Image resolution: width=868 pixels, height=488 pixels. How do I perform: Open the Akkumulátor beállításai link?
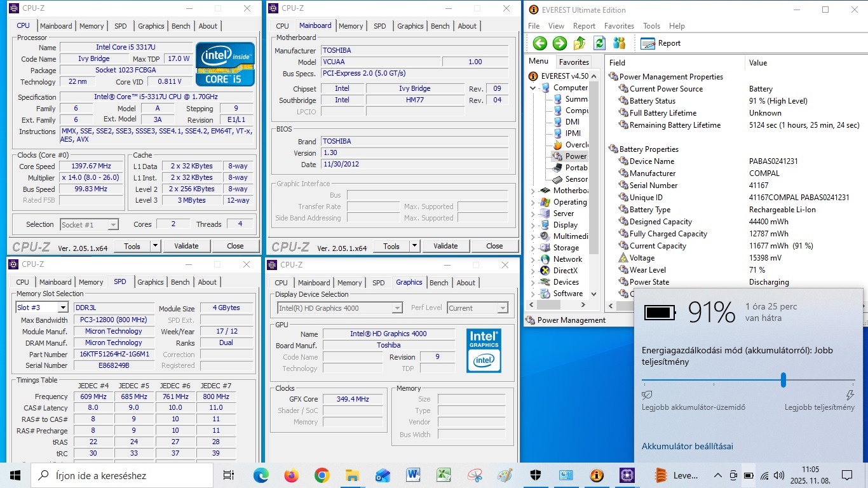687,446
